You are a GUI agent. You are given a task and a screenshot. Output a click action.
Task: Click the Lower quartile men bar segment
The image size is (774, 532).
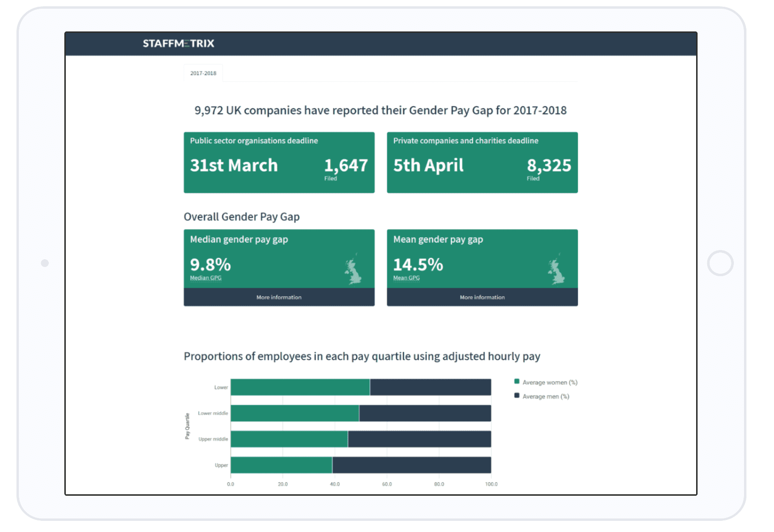point(431,387)
